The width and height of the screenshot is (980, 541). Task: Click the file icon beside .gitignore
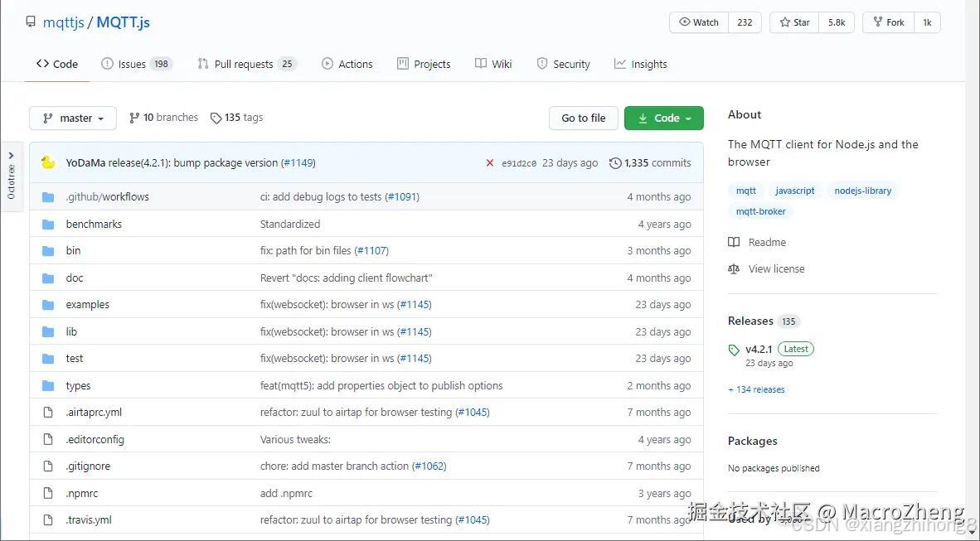tap(47, 466)
